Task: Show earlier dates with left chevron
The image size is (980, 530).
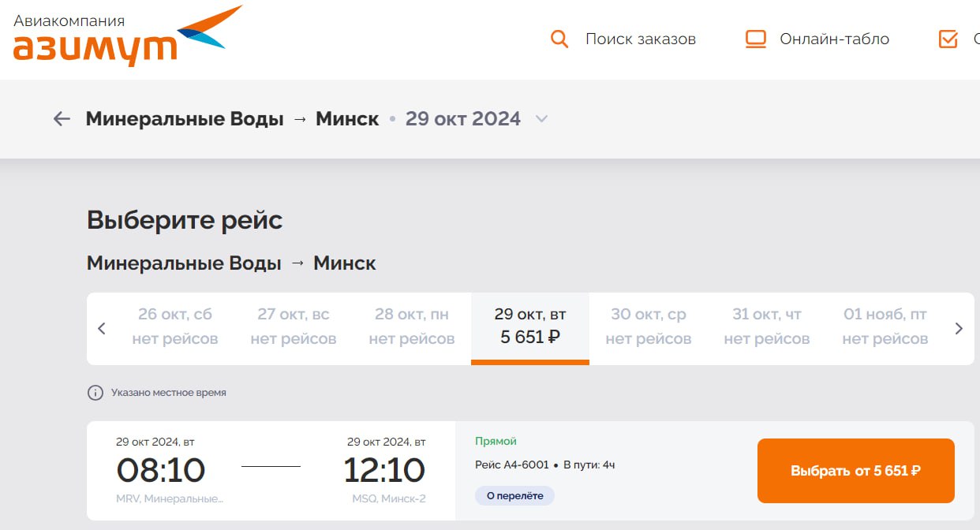Action: (102, 329)
